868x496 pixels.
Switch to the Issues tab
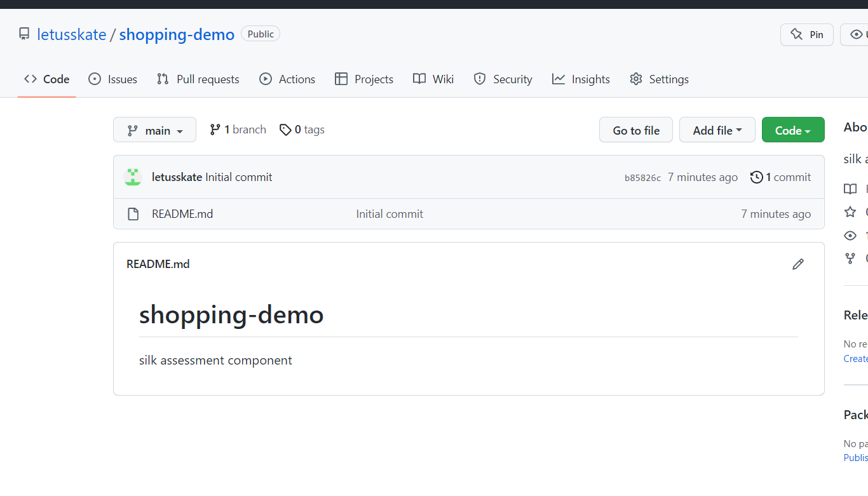(113, 79)
